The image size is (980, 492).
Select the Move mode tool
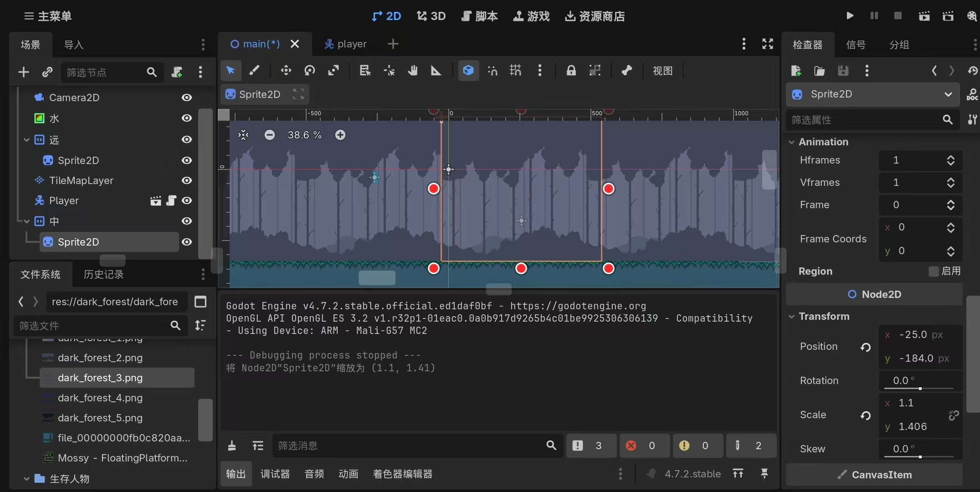tap(286, 71)
